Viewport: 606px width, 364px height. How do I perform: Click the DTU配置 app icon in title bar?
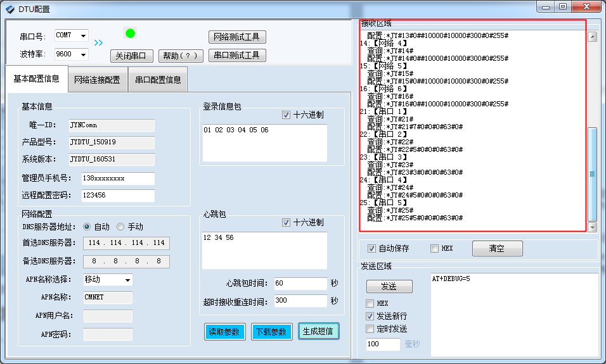click(10, 9)
